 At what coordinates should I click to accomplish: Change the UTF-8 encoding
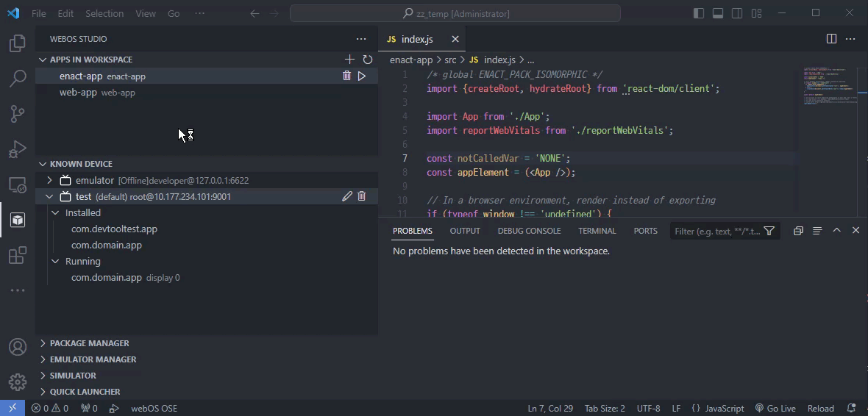(648, 408)
